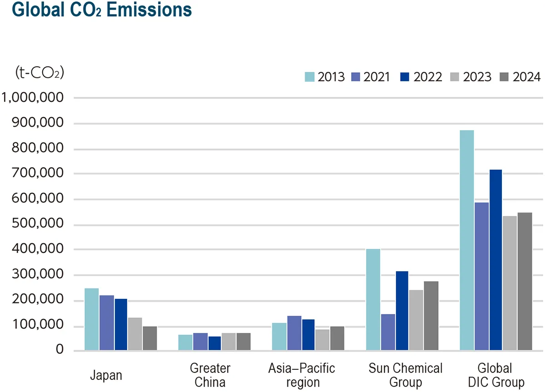The image size is (545, 392).
Task: Click the 2024 dark gray legend swatch
Action: click(505, 76)
